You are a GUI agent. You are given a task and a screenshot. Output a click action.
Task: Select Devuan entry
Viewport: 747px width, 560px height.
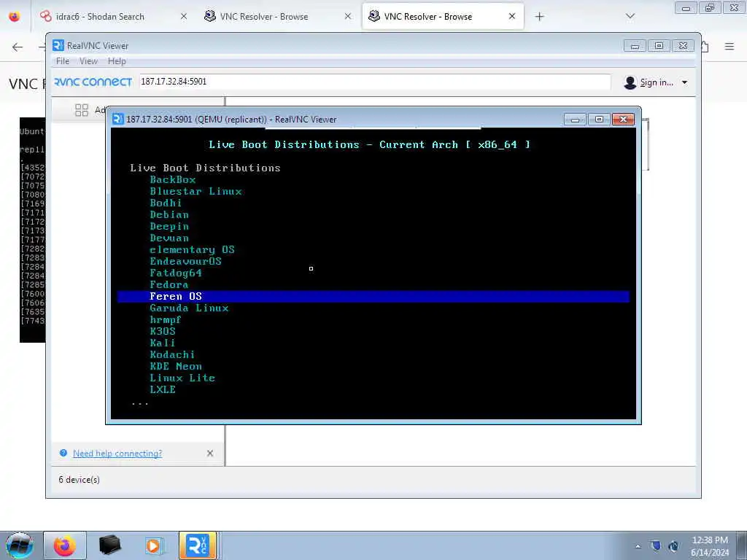(169, 238)
